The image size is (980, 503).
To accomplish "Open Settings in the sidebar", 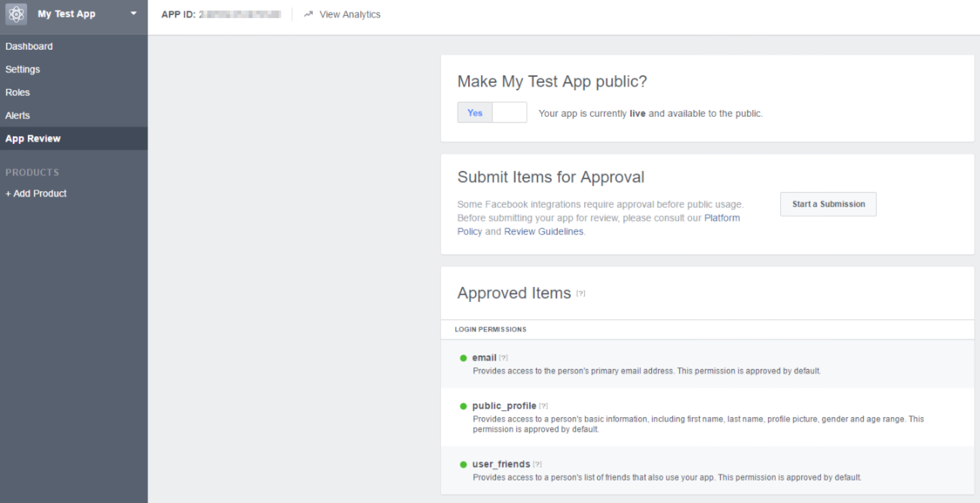I will coord(23,69).
